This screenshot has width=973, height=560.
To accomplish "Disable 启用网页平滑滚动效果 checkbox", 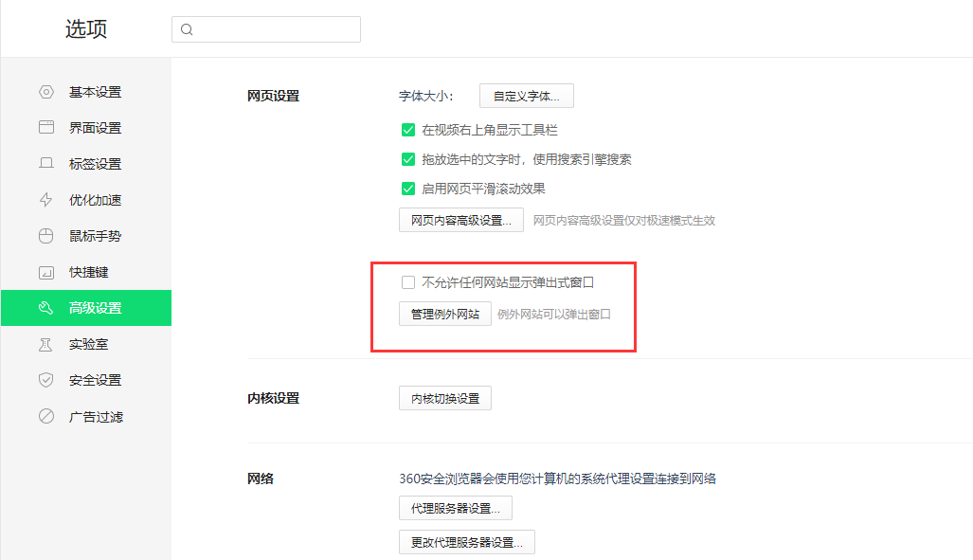I will [408, 189].
